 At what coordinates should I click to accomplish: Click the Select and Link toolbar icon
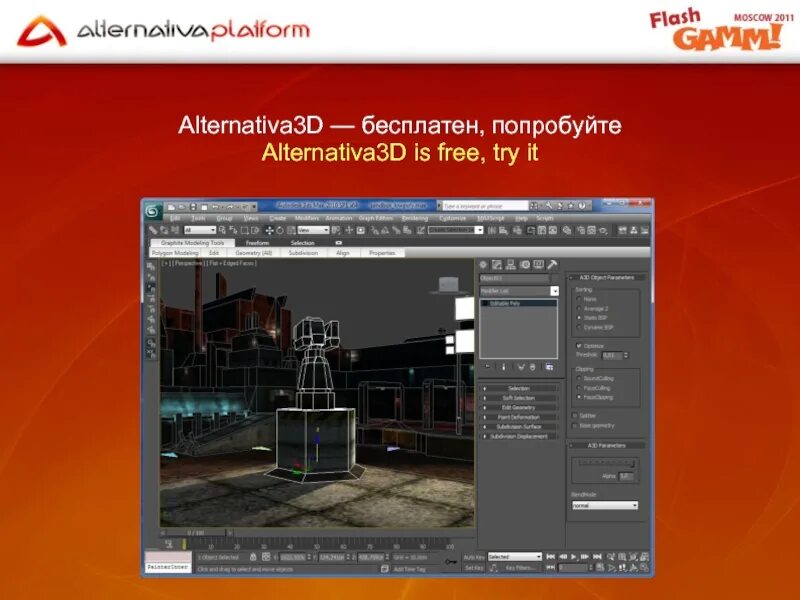pyautogui.click(x=153, y=231)
